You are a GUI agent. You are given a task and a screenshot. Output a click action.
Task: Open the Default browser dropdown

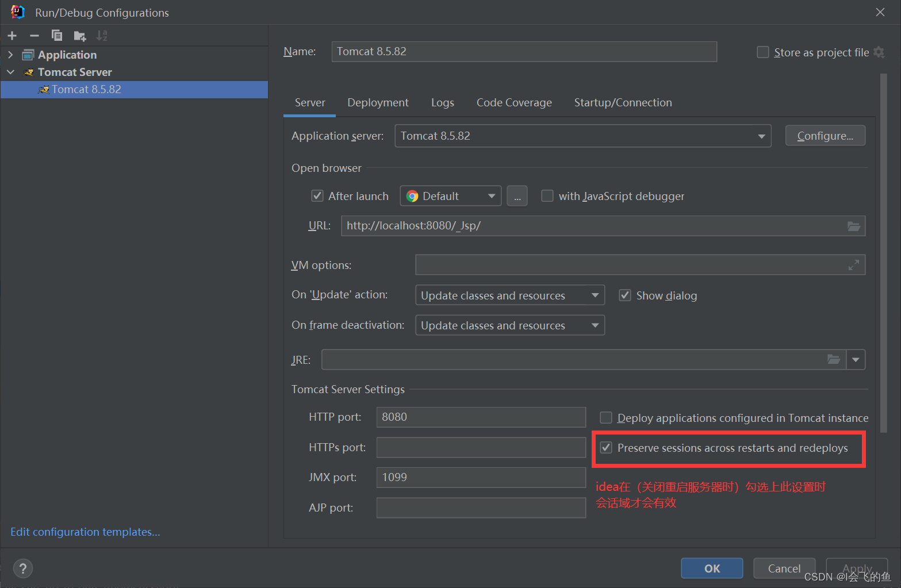(x=451, y=196)
